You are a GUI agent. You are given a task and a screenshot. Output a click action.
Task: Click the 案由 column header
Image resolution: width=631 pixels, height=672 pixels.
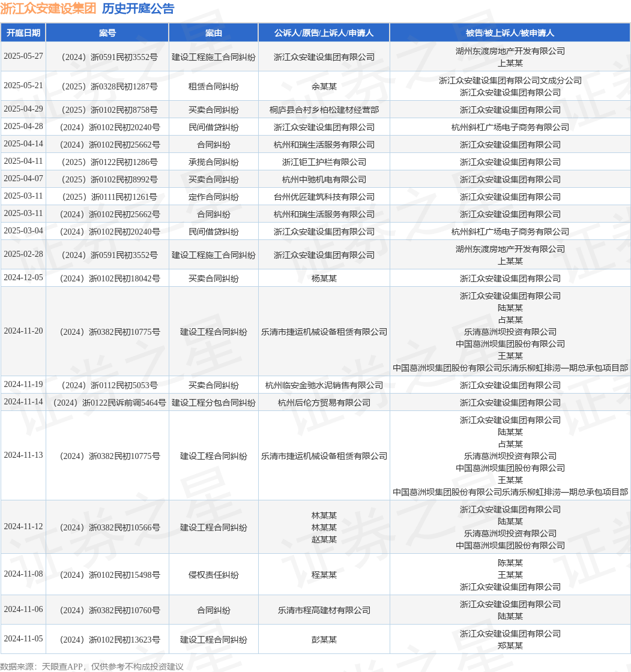pyautogui.click(x=214, y=33)
